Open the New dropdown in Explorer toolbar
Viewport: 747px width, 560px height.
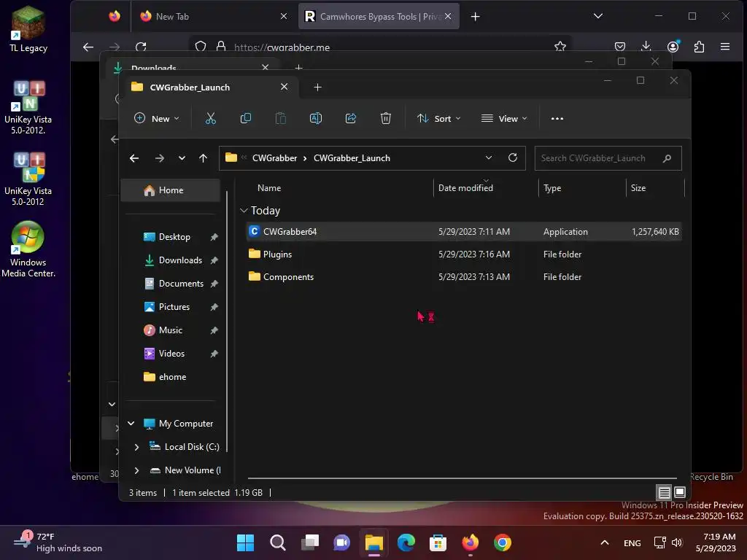[157, 119]
